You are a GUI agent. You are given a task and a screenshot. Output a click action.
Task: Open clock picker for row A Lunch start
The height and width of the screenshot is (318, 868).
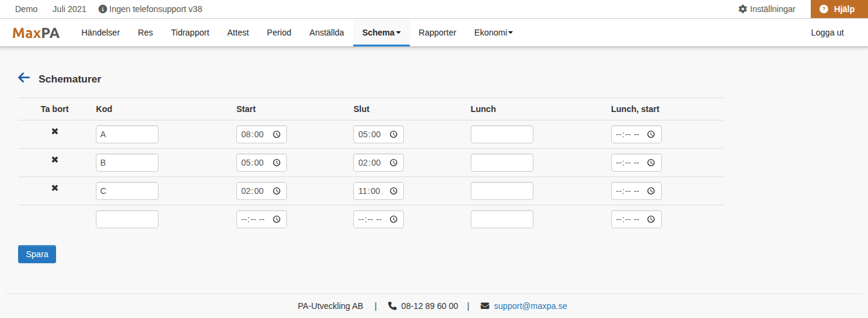coord(651,134)
